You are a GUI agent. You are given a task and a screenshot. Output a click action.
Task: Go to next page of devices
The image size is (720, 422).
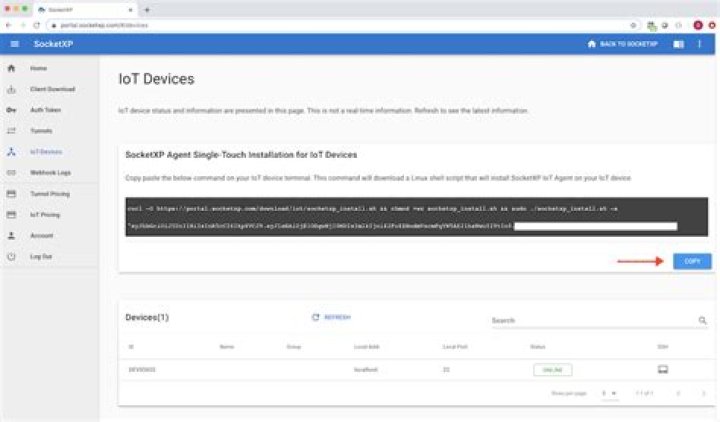[702, 393]
